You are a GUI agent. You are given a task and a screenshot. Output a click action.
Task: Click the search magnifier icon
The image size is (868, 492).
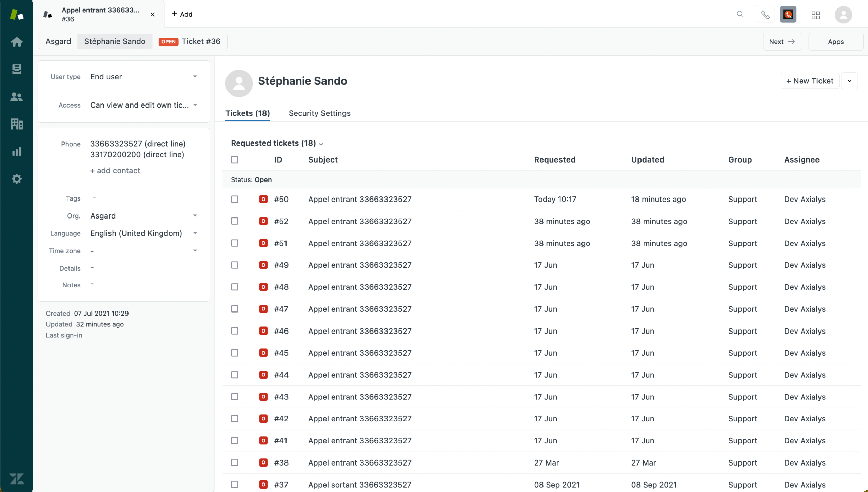[x=740, y=14]
